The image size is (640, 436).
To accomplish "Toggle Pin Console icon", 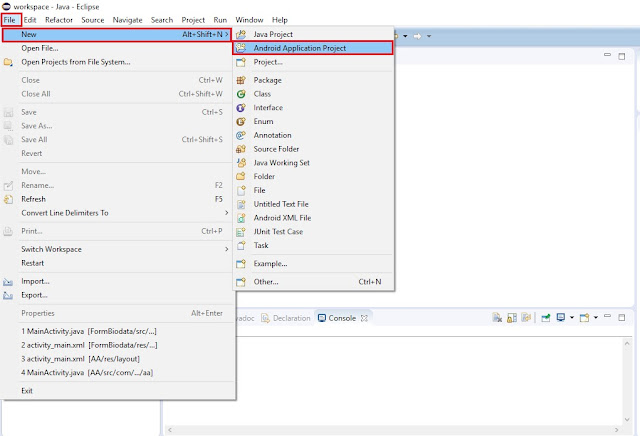I will (546, 318).
